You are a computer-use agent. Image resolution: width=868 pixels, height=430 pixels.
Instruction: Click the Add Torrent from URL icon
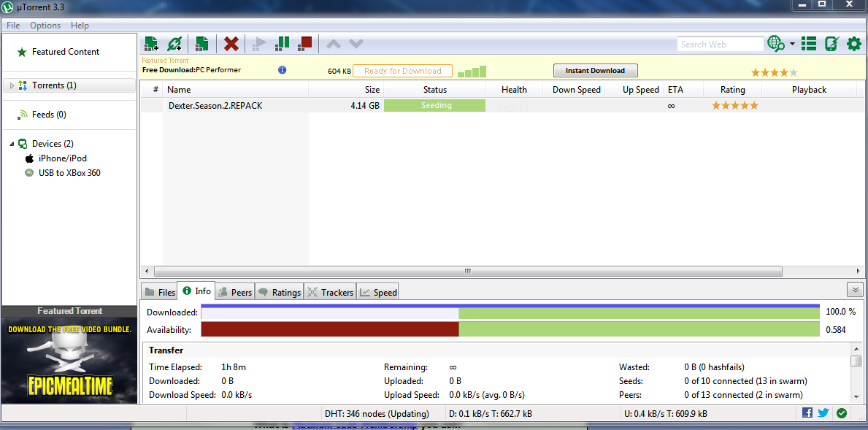point(174,44)
